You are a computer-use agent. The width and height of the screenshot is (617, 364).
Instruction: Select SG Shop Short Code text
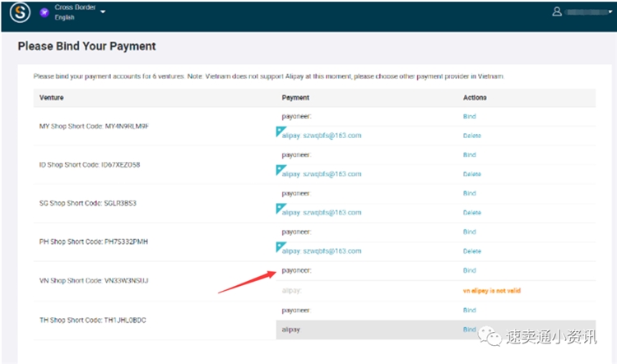(x=88, y=203)
